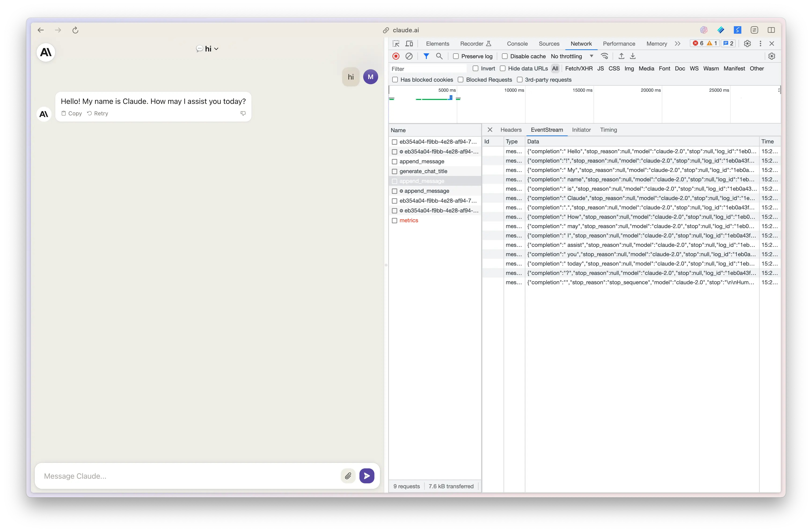Open the Timing tab in request details
Viewport: 812px width, 532px height.
608,130
